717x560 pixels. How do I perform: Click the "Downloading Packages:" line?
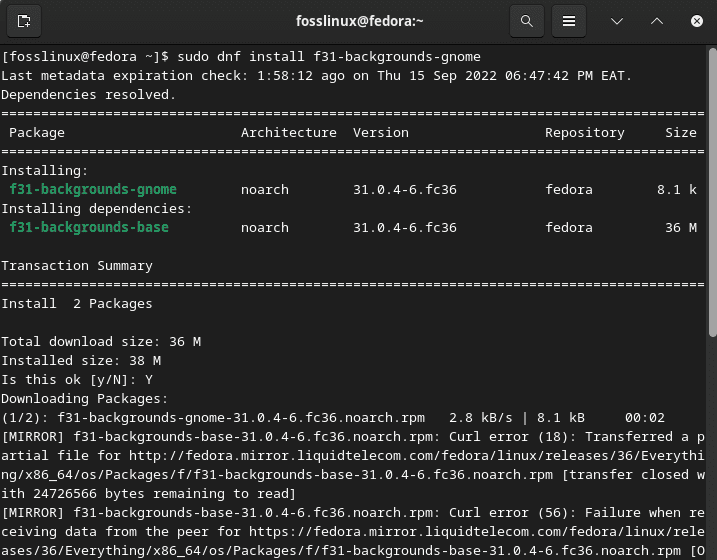[x=85, y=399]
